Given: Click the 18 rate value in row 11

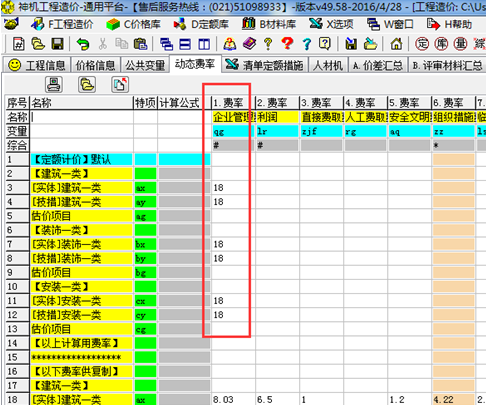Looking at the screenshot, I should (219, 301).
